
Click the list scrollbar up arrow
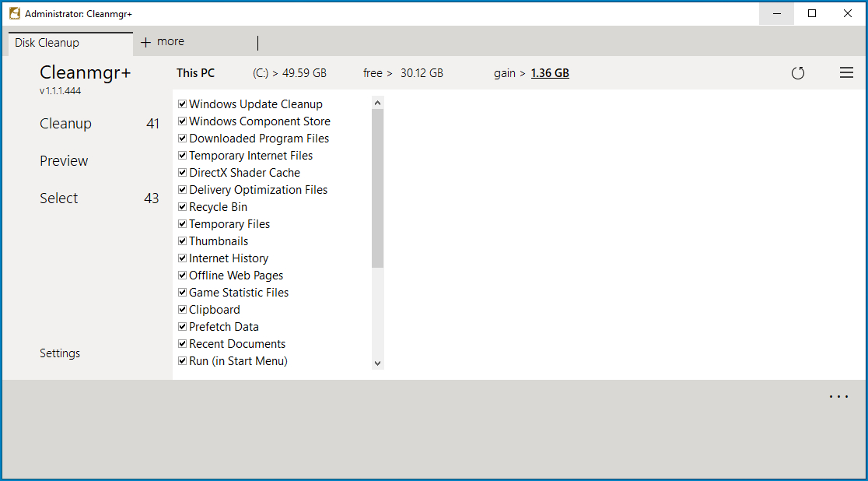click(377, 103)
